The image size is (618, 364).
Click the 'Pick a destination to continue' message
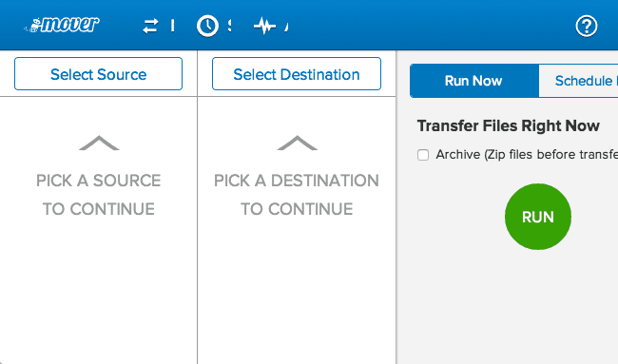[x=297, y=195]
